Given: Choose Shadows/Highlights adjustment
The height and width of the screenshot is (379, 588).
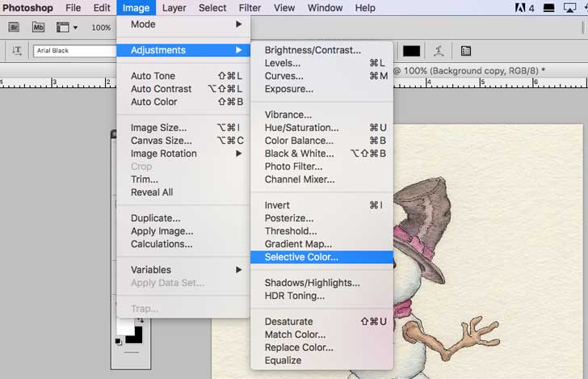Looking at the screenshot, I should (x=321, y=283).
